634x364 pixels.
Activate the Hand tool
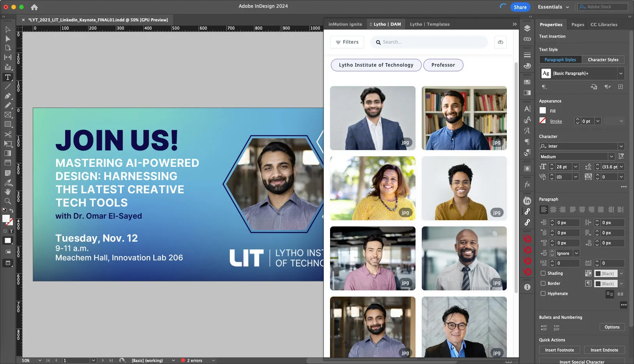coord(7,191)
